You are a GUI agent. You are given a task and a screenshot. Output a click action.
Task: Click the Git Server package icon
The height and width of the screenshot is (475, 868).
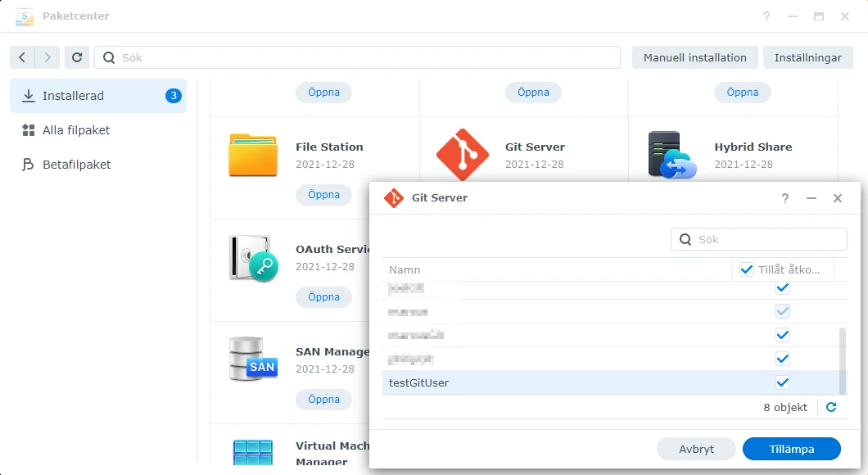point(462,152)
